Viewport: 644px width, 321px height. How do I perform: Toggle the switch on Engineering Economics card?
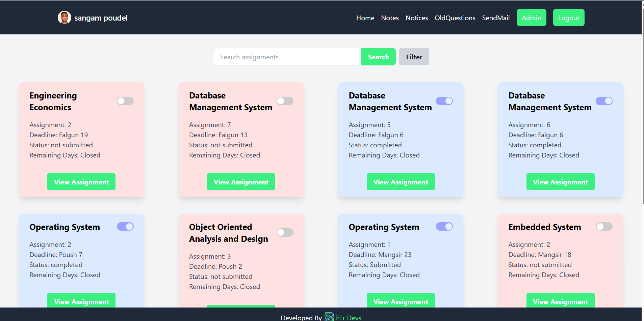[x=125, y=100]
